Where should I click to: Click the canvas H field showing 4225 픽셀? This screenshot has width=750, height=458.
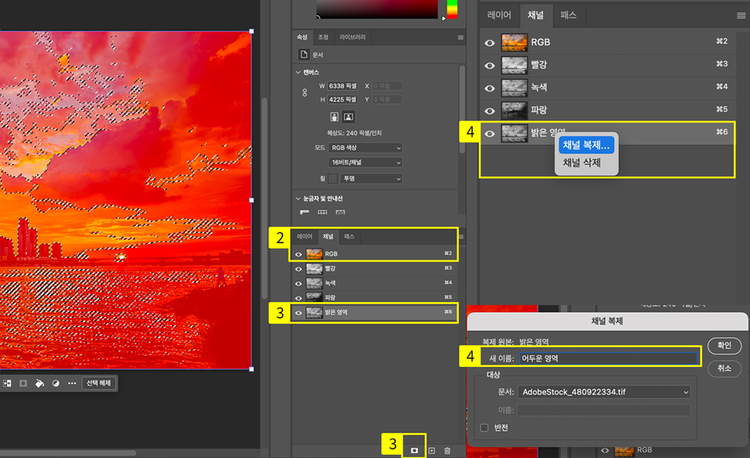click(x=342, y=99)
